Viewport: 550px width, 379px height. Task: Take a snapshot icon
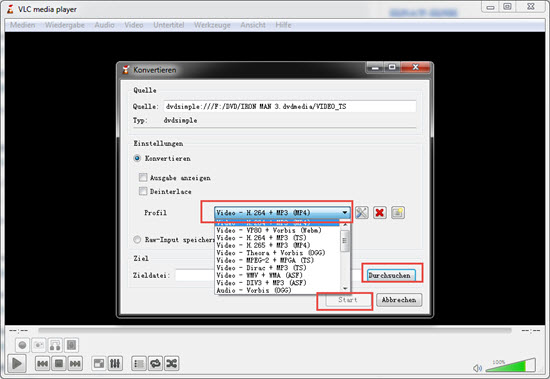point(39,345)
